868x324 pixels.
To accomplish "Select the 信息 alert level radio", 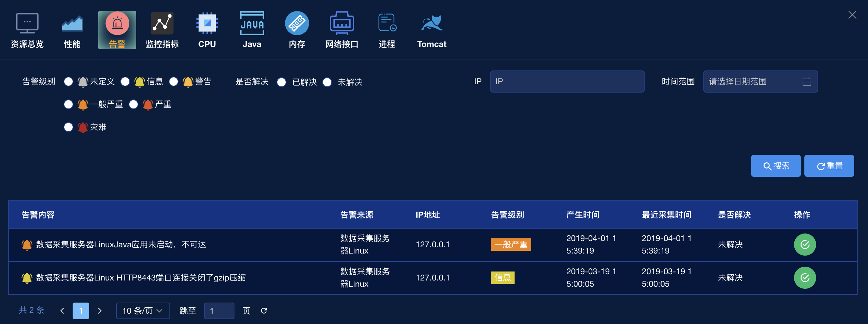I will point(125,82).
